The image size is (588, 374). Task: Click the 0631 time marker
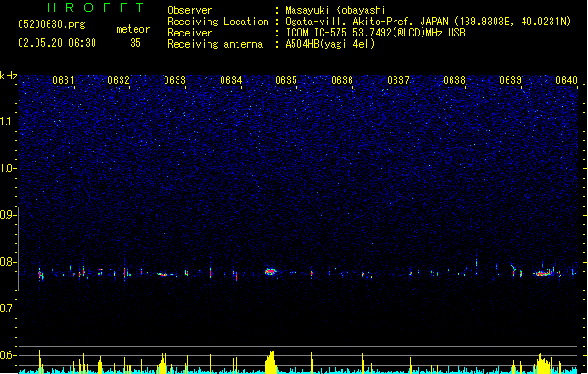pos(63,80)
